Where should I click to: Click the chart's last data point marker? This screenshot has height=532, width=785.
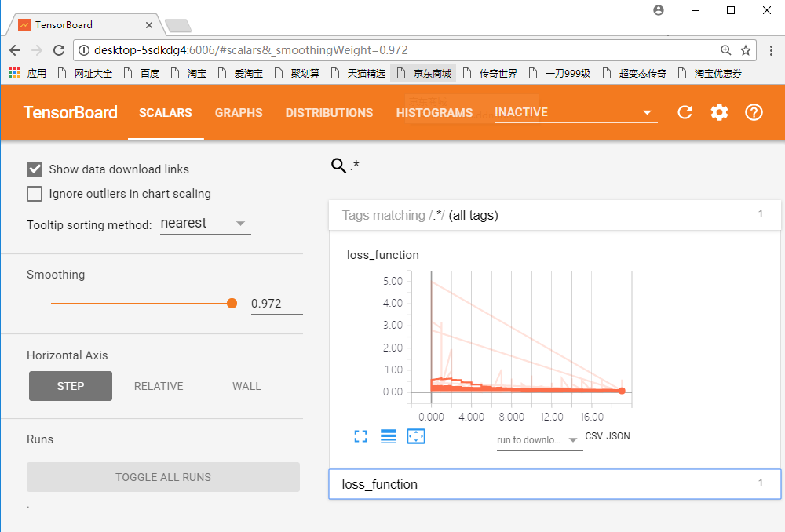coord(622,391)
